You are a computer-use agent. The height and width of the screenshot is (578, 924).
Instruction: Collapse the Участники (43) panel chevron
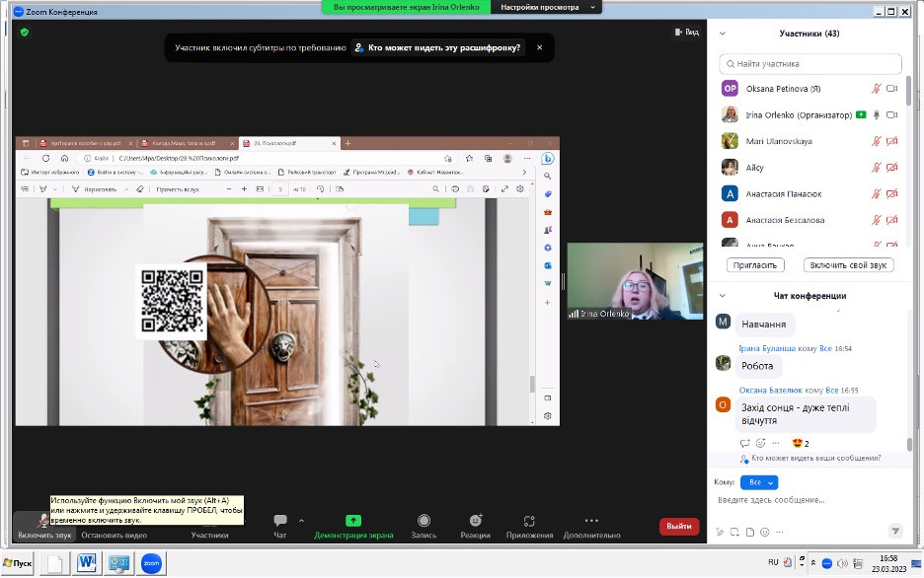click(x=723, y=34)
